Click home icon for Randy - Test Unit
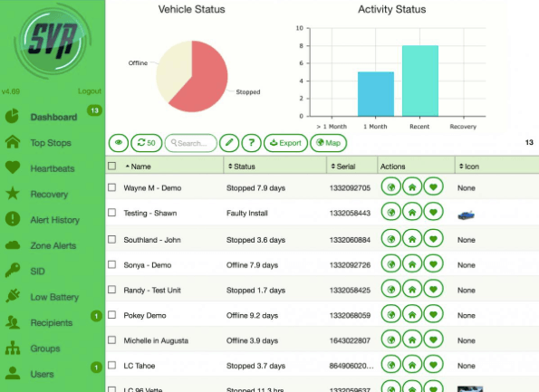 (x=412, y=290)
